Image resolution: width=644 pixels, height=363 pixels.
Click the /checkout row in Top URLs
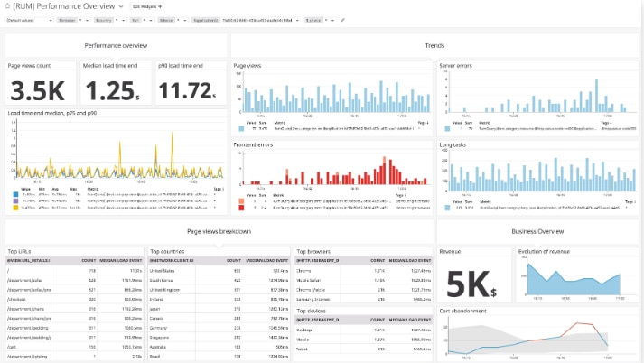click(75, 300)
